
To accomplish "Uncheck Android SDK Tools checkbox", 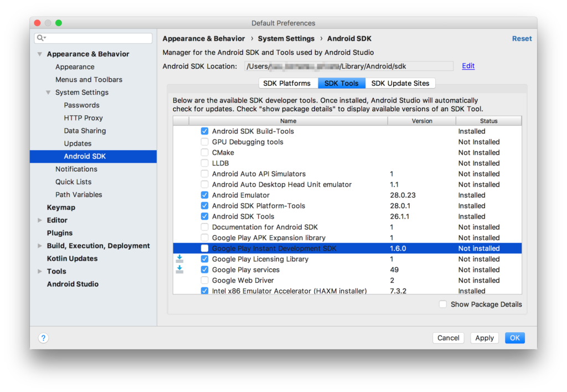I will pos(205,216).
